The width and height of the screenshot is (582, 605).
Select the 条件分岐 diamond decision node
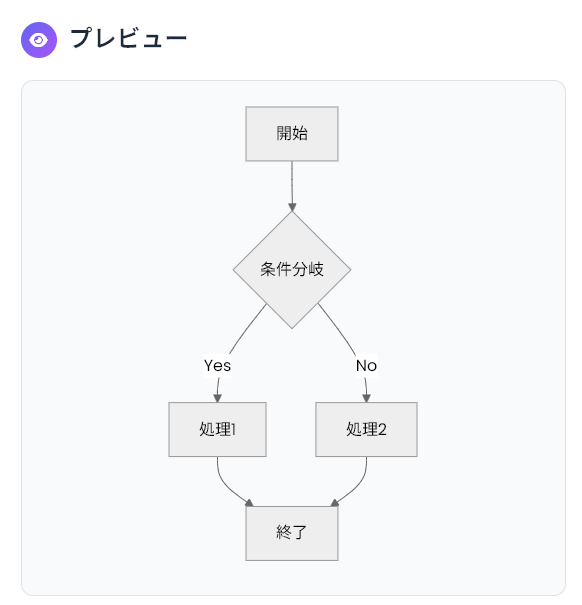pyautogui.click(x=292, y=270)
